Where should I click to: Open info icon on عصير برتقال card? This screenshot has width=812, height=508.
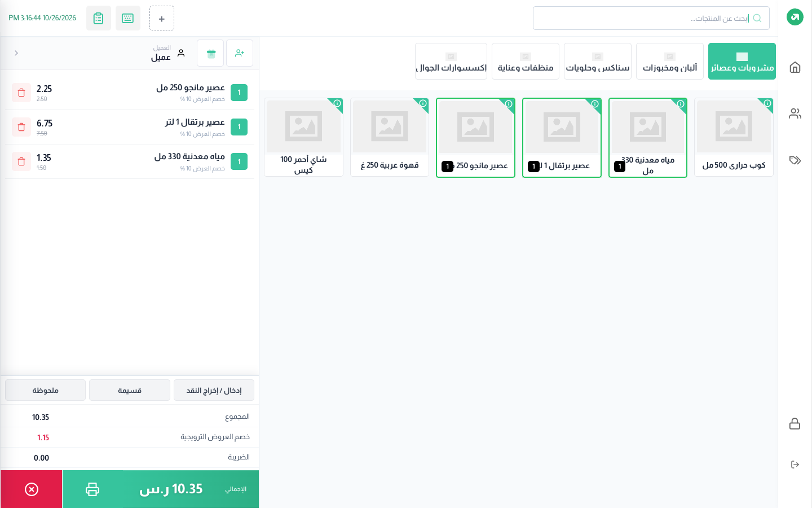(x=595, y=104)
